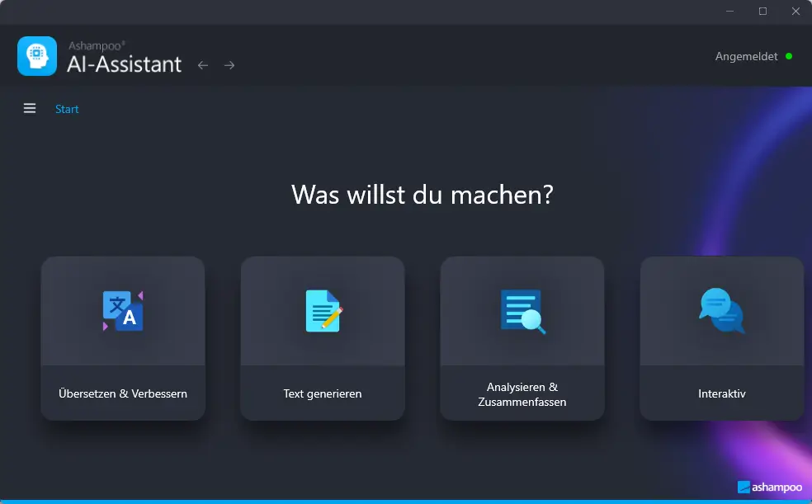Minimize the AI-Assistant window

(729, 11)
